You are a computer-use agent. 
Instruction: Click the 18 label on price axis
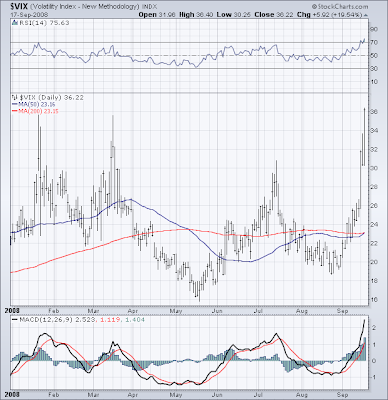374,281
